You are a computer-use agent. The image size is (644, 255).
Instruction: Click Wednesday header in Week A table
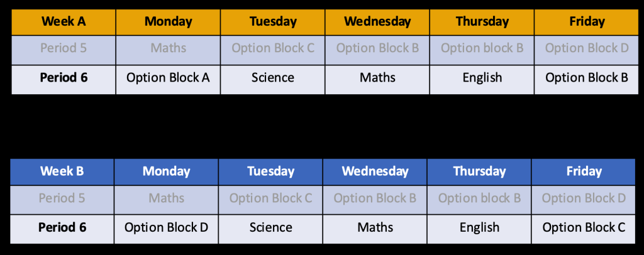[377, 22]
